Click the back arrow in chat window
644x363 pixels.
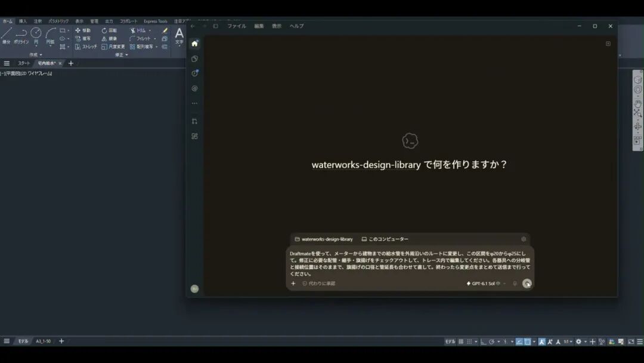point(193,26)
